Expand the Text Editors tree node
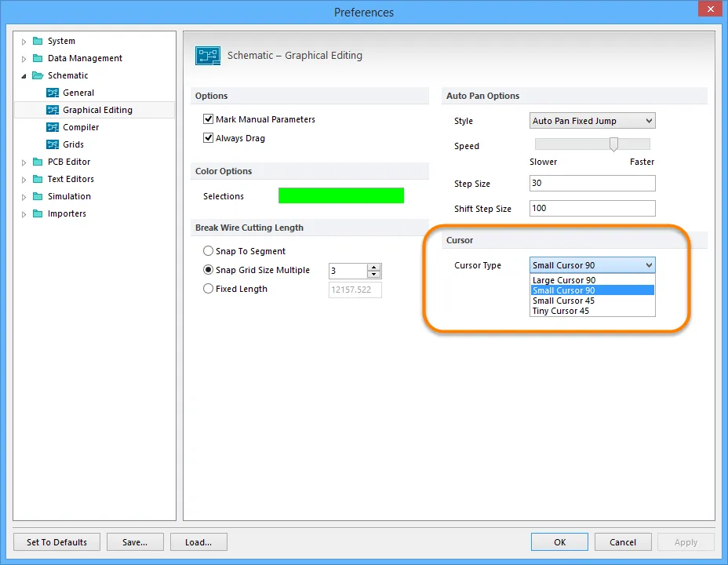The height and width of the screenshot is (565, 728). [x=24, y=180]
